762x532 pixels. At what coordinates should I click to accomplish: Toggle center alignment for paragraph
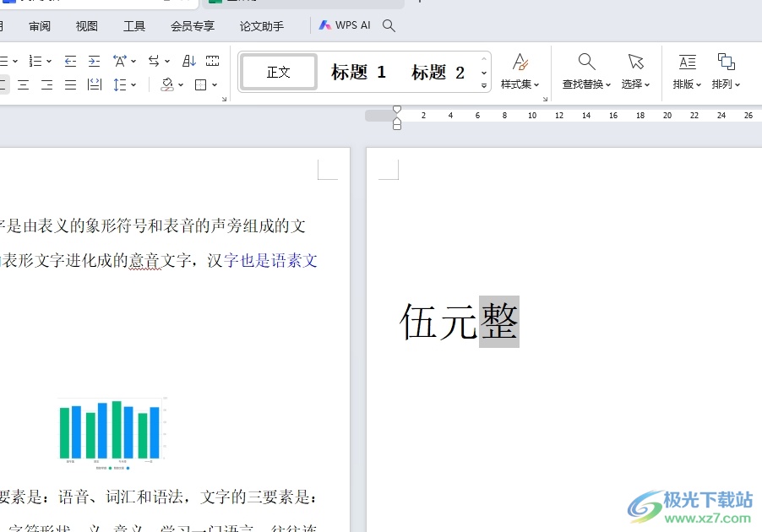(24, 84)
